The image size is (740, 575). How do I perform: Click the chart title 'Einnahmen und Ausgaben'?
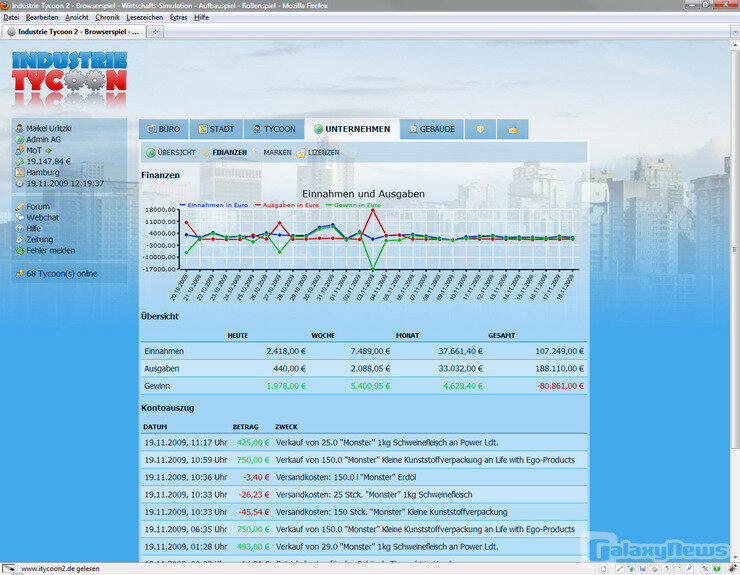coord(363,194)
